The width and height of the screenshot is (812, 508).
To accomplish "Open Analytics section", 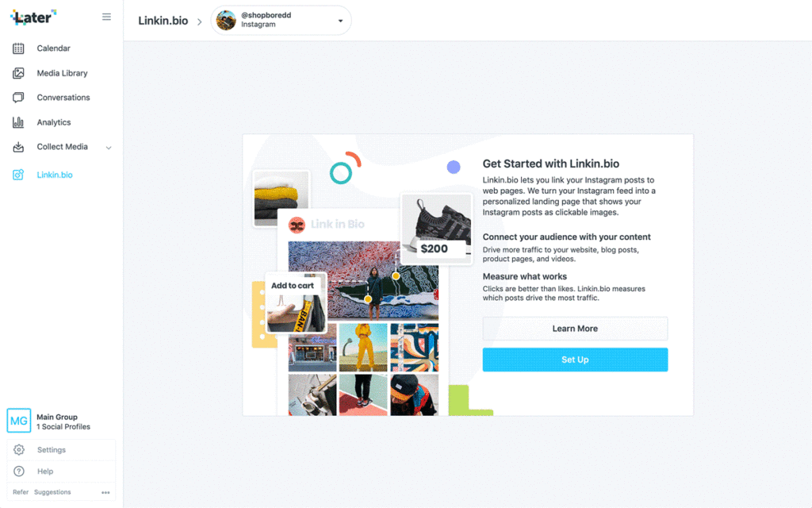I will click(54, 122).
